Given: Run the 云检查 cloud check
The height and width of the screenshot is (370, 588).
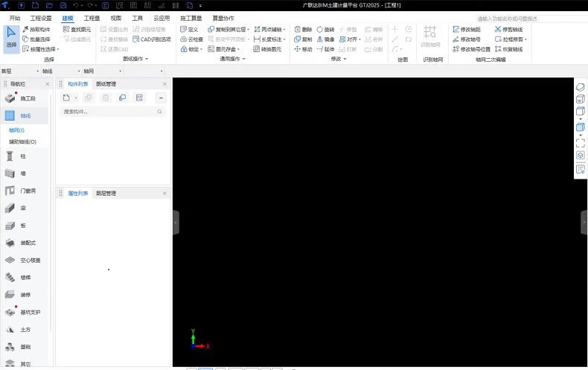Looking at the screenshot, I should pyautogui.click(x=191, y=39).
